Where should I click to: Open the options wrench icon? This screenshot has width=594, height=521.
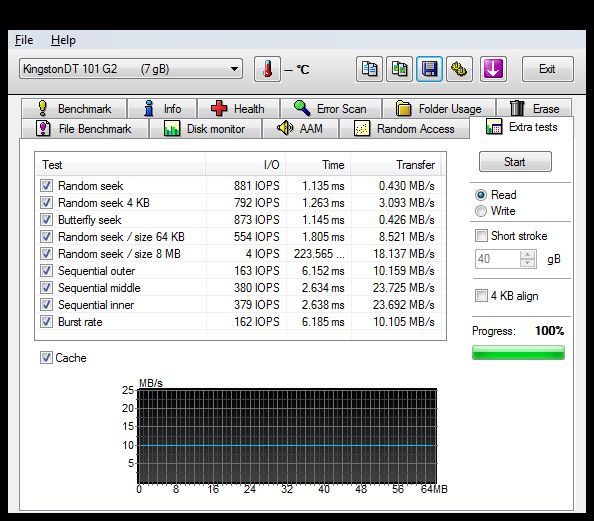point(459,69)
